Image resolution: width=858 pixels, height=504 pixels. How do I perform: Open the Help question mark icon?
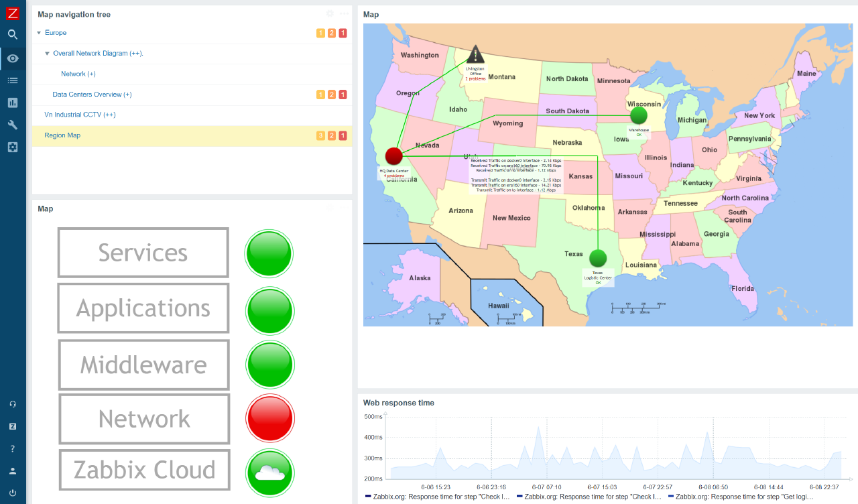[x=13, y=448]
